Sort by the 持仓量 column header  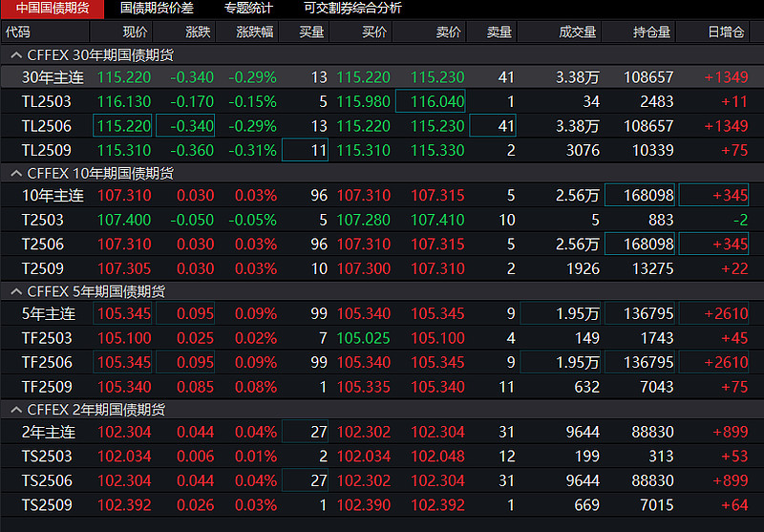639,32
